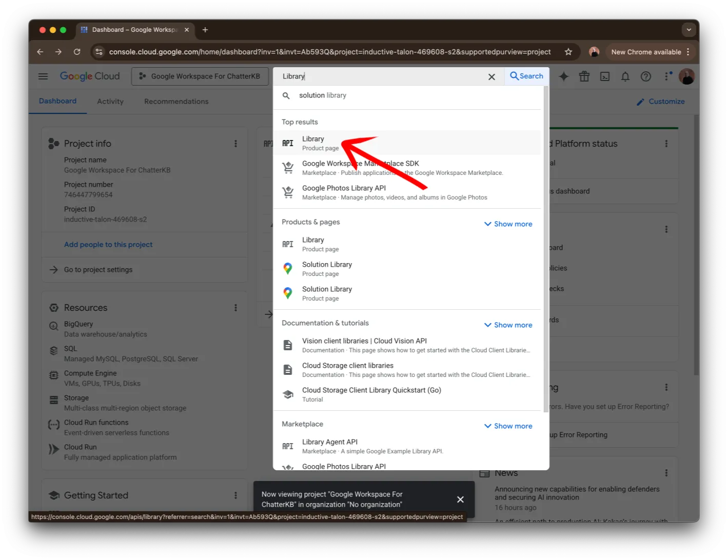Screen dimensions: 728x560
Task: Expand Show more for Documentation & tutorials
Action: [508, 325]
